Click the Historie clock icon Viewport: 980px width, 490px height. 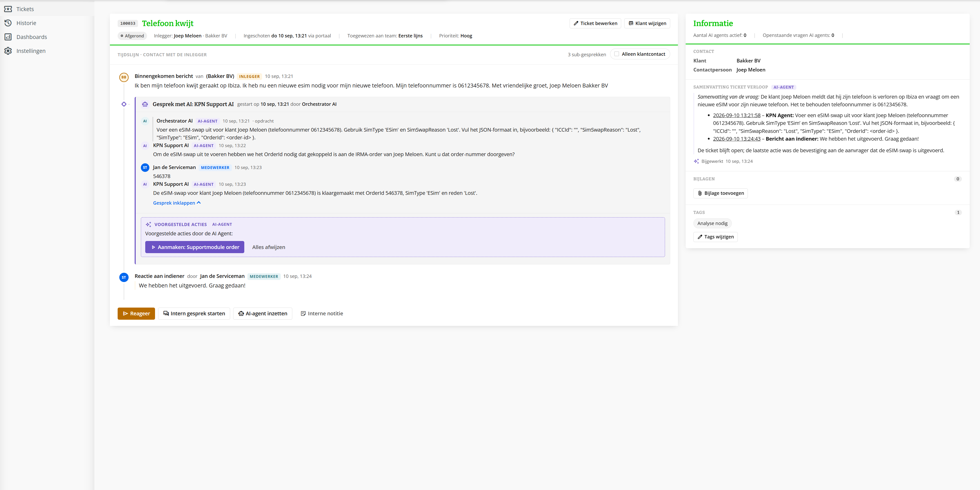pyautogui.click(x=8, y=23)
